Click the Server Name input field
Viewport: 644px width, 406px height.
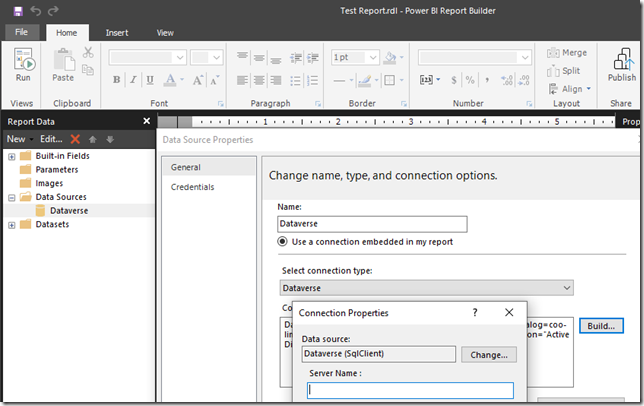click(410, 390)
